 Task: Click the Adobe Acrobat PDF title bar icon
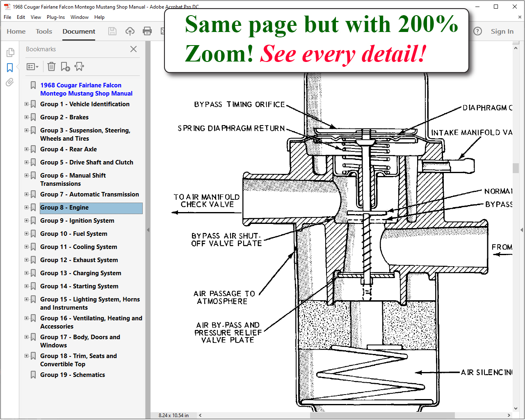(7, 7)
